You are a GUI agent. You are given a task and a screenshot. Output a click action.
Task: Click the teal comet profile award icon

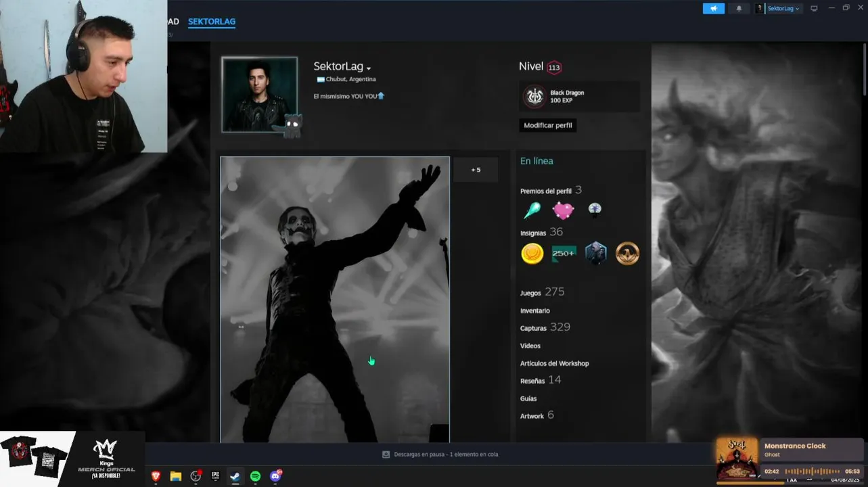532,210
